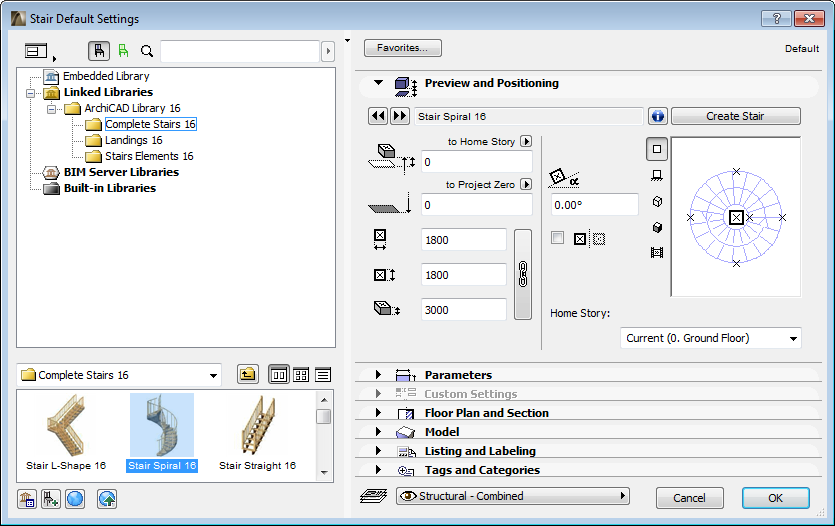Open the BIM Components web portal globe icon

coord(75,499)
